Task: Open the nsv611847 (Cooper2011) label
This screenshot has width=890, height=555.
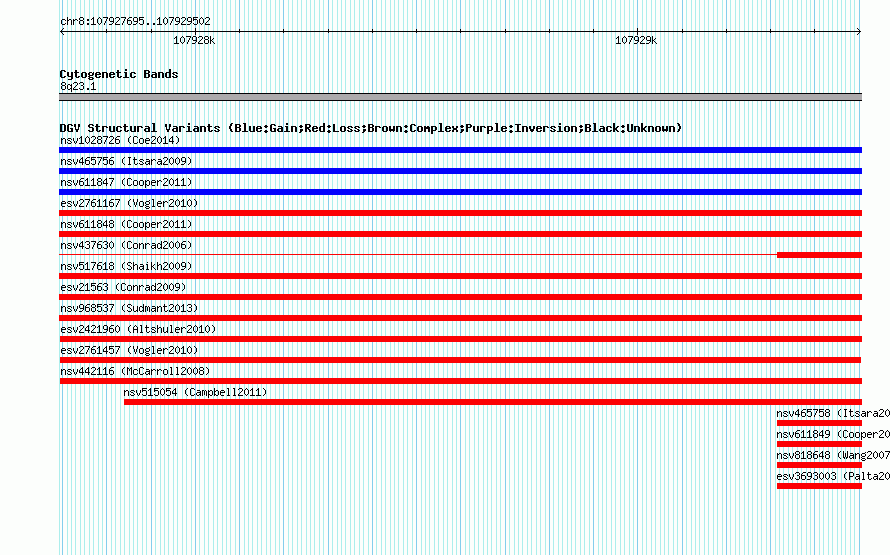Action: 126,182
